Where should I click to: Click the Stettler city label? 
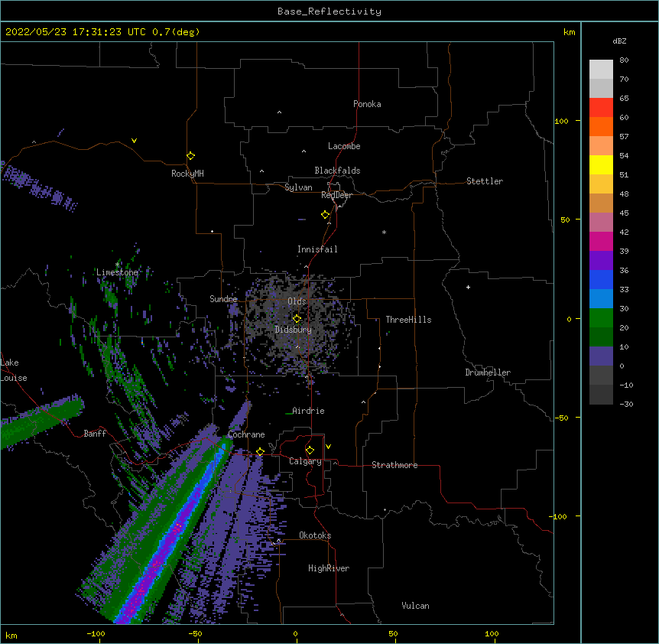coord(485,181)
